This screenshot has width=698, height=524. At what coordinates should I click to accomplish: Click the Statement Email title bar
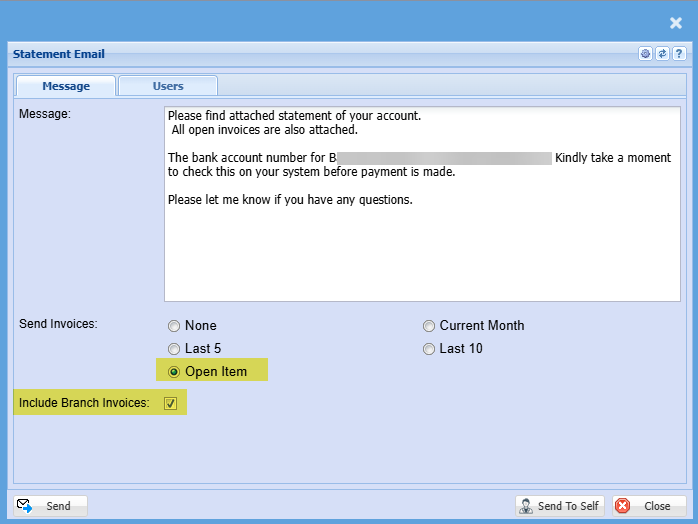300,54
